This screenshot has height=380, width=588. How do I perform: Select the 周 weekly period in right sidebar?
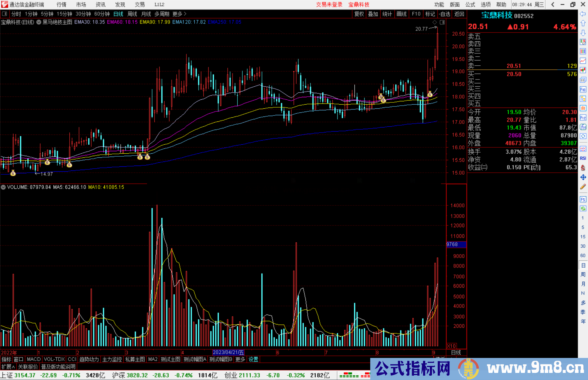tap(583, 274)
